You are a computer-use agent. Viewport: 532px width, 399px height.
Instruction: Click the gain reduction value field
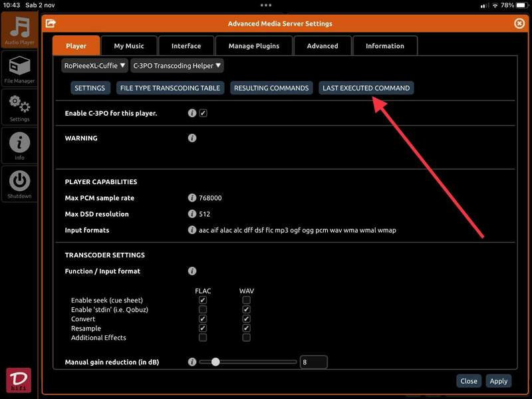(x=313, y=362)
